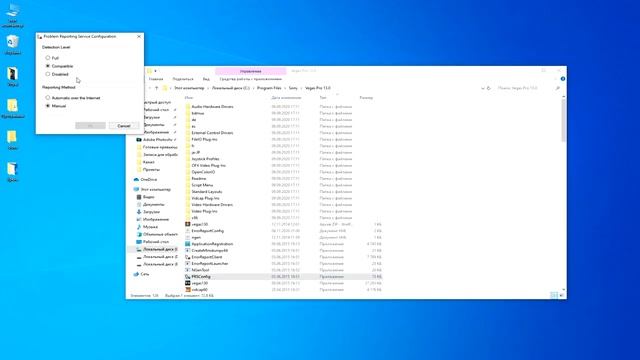Select the Vidcap Plug-Ins folder

205,198
